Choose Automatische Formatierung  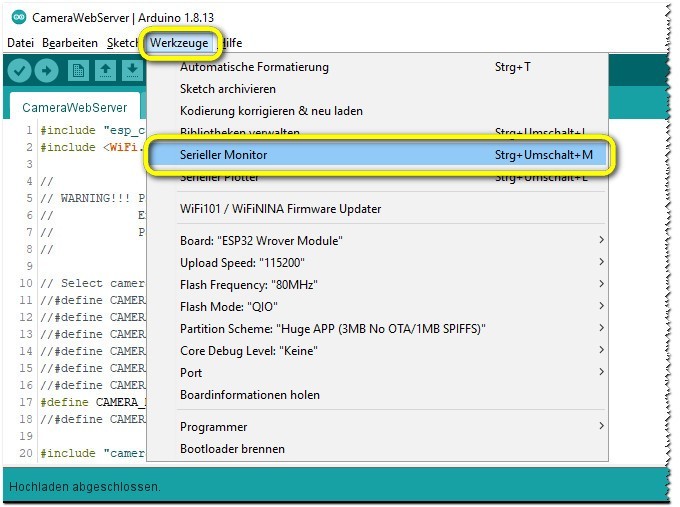point(377,67)
